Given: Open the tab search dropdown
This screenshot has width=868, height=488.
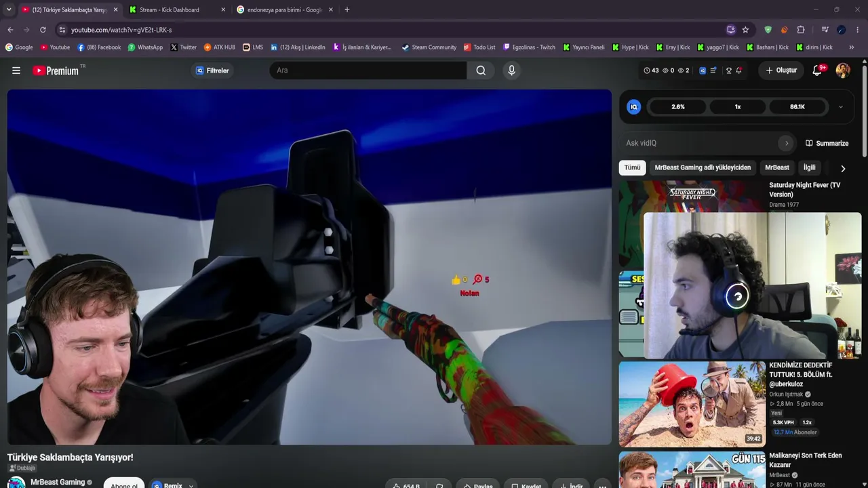Looking at the screenshot, I should (x=8, y=9).
